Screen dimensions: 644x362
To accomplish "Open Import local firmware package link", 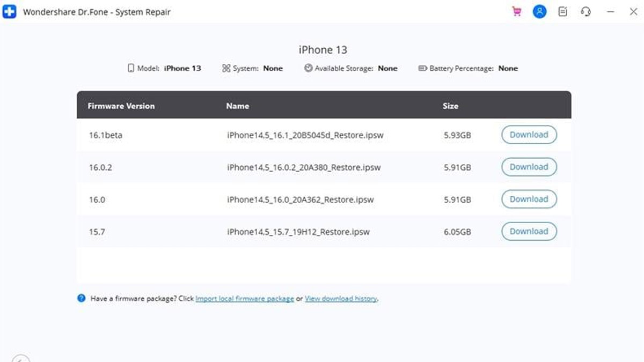I will 245,298.
